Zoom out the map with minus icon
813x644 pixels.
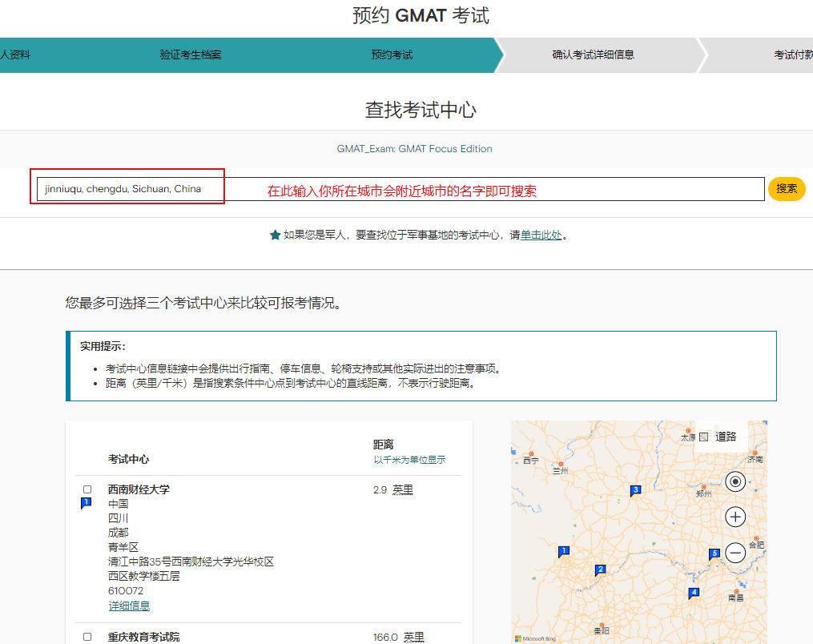click(735, 552)
